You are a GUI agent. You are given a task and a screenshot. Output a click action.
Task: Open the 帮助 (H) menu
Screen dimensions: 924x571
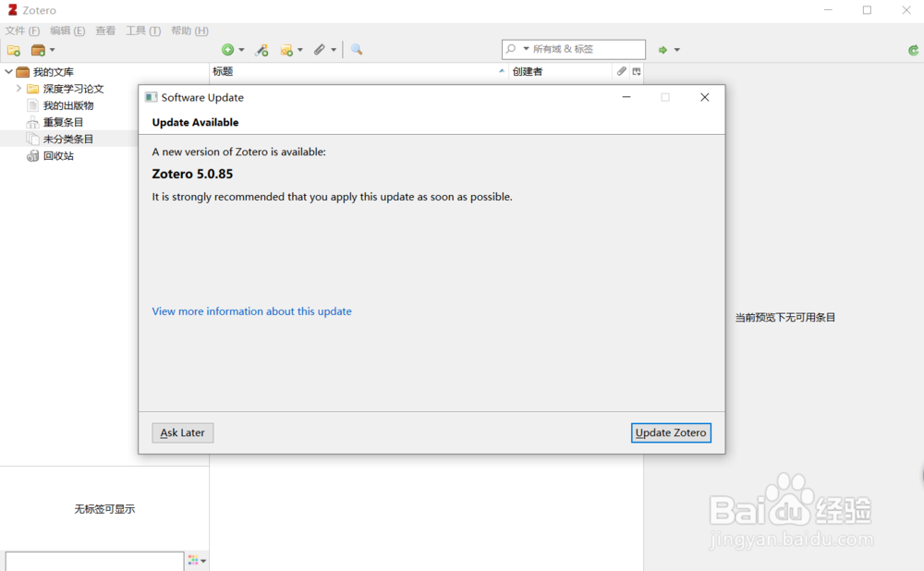189,30
